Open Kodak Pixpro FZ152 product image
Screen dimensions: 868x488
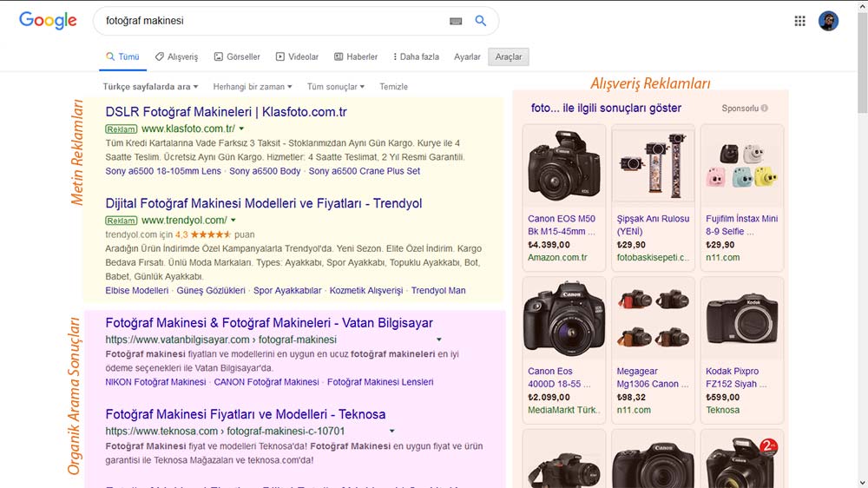click(x=742, y=318)
